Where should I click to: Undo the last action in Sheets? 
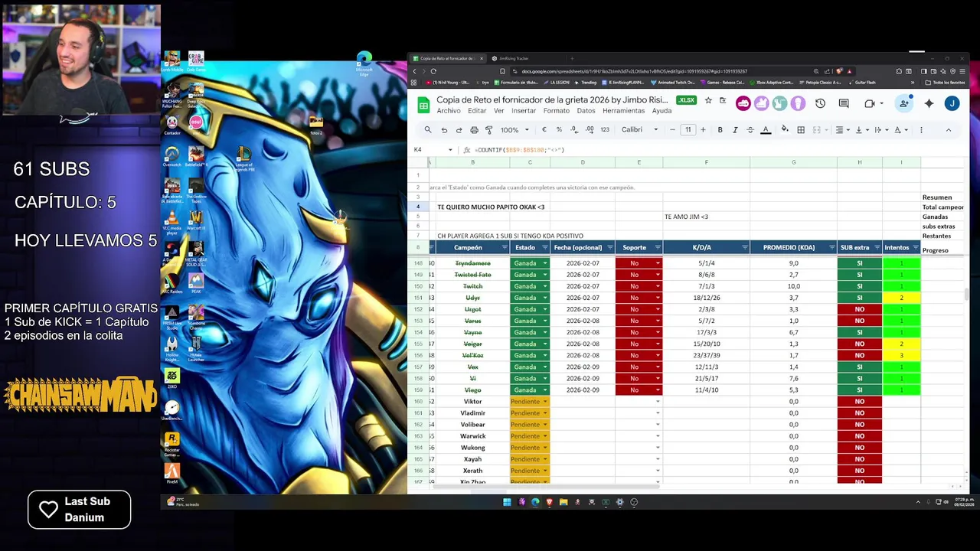coord(444,130)
